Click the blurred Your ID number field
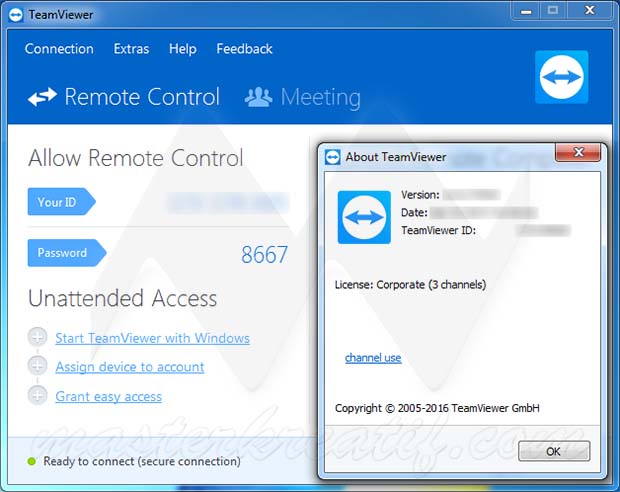 228,202
